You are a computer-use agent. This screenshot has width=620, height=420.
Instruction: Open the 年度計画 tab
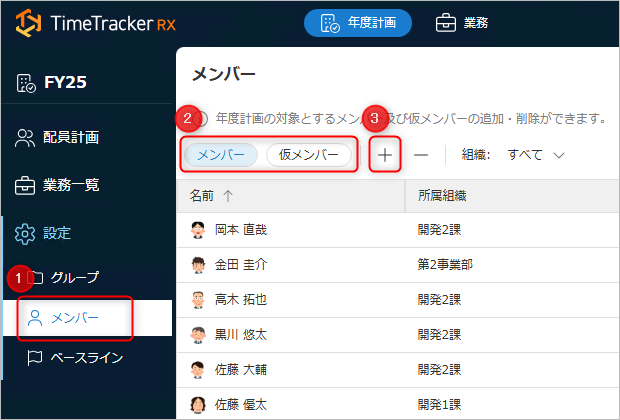coord(357,23)
